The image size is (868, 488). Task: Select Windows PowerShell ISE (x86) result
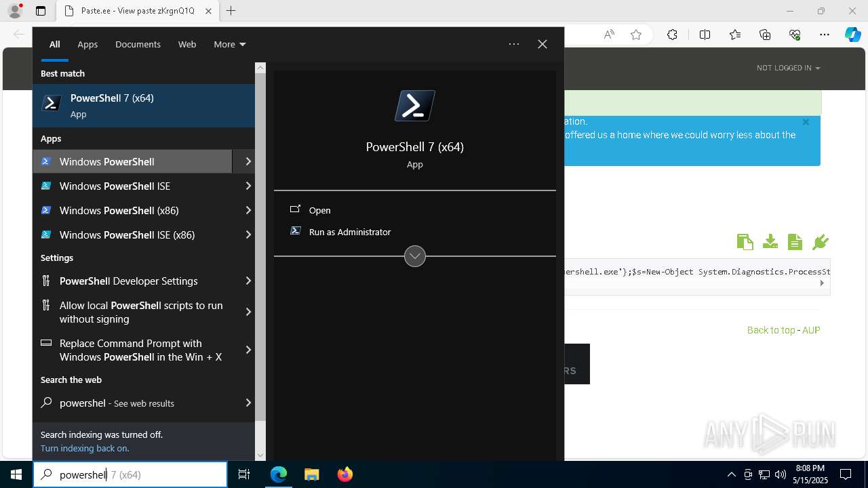132,235
